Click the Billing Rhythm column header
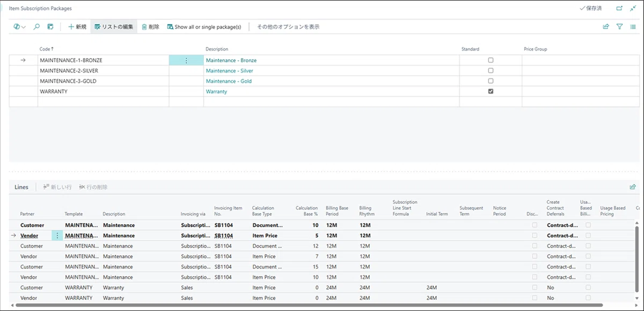The image size is (644, 311). (x=367, y=211)
